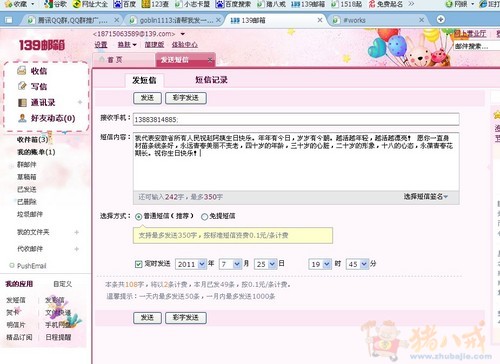
Task: Open the 123查 bookmark
Action: [155, 4]
